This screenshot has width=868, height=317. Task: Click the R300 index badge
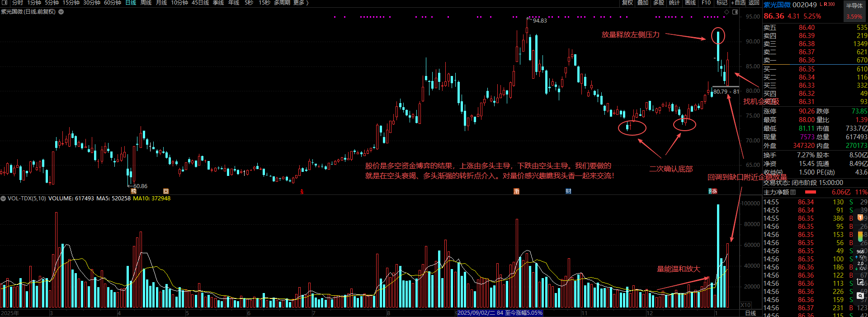[829, 4]
